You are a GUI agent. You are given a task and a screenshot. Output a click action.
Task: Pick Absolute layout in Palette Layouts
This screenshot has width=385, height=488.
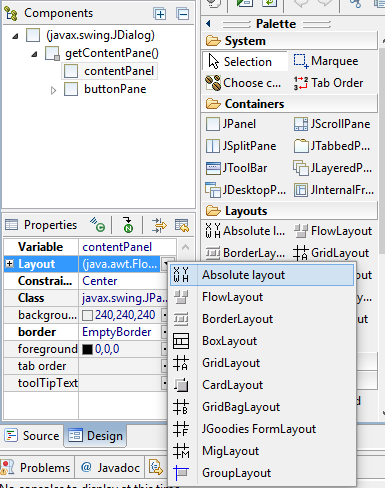tap(245, 231)
